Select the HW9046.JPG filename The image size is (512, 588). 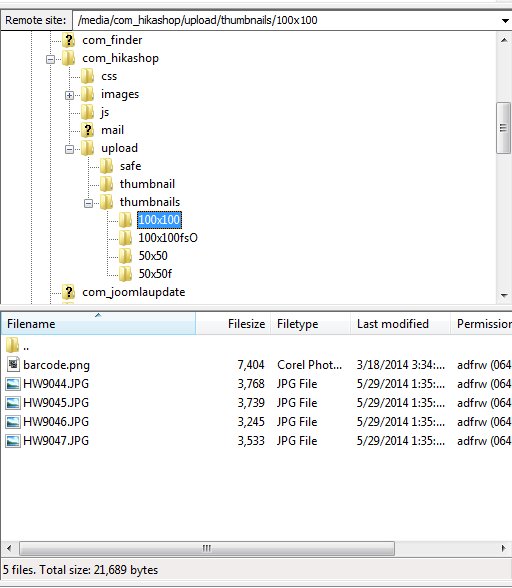(x=56, y=422)
